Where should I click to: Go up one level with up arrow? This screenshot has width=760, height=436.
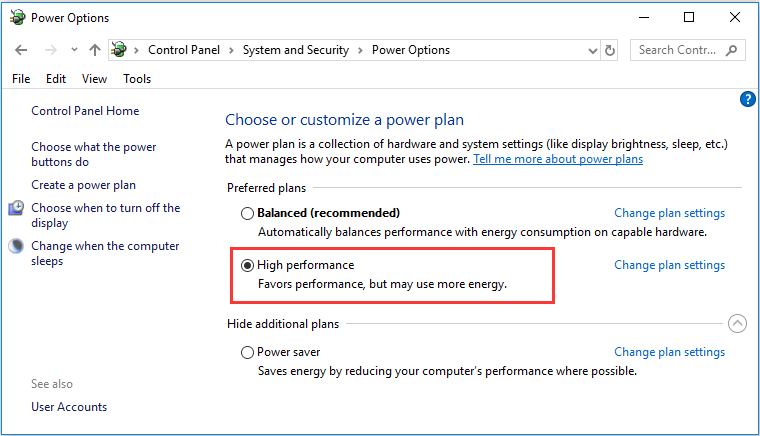95,50
